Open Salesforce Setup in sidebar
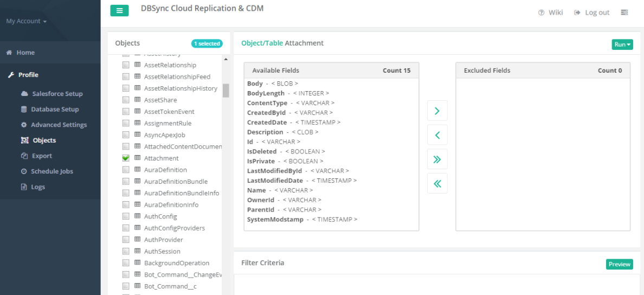644x295 pixels. pyautogui.click(x=57, y=94)
